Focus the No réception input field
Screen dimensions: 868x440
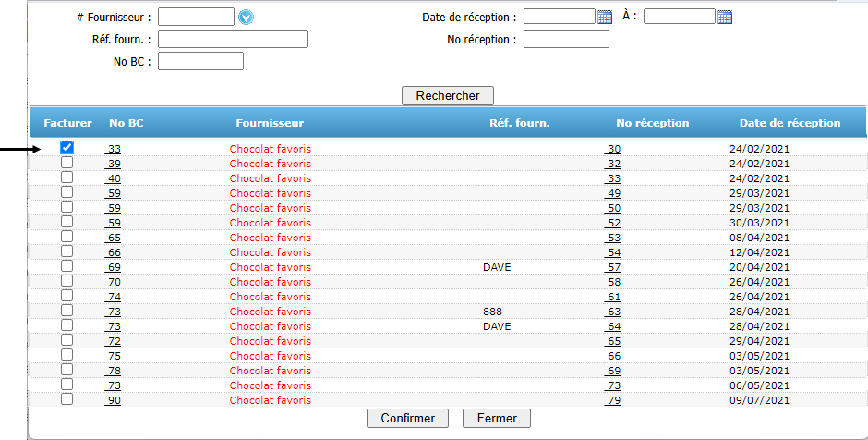click(x=566, y=40)
